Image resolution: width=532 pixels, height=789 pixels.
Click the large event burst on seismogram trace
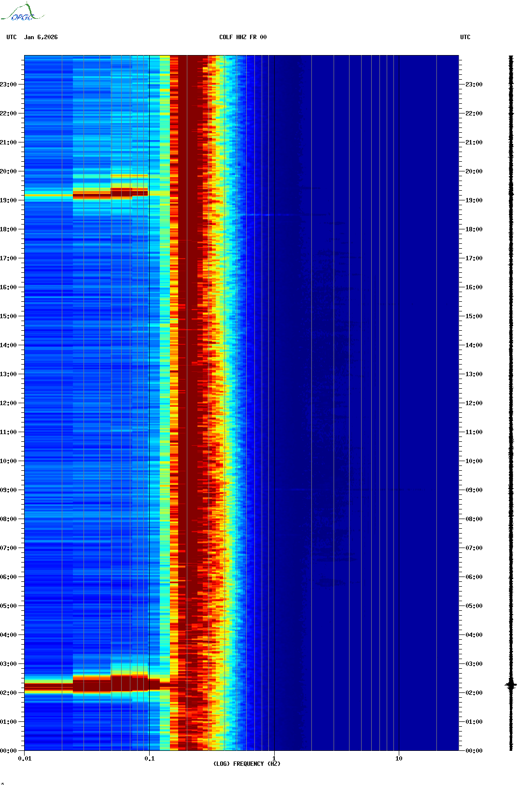[511, 685]
